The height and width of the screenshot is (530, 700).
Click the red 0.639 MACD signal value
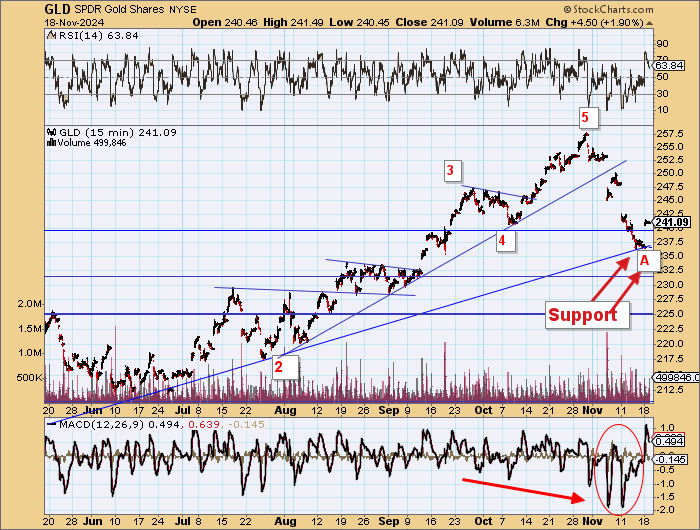tap(204, 425)
